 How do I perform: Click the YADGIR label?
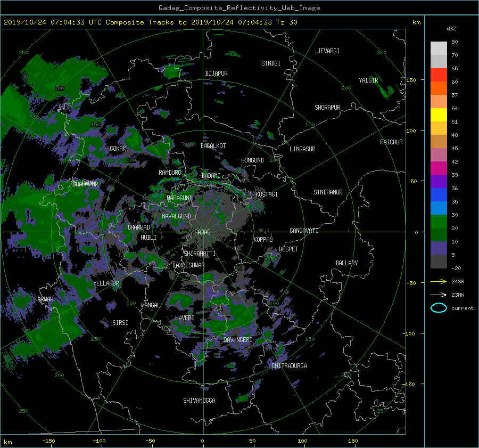point(368,80)
